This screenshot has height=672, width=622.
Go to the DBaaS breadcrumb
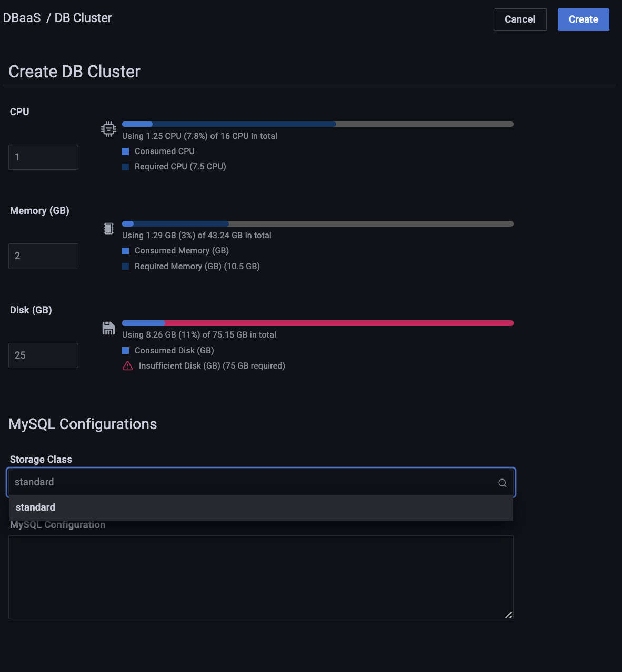[x=22, y=18]
